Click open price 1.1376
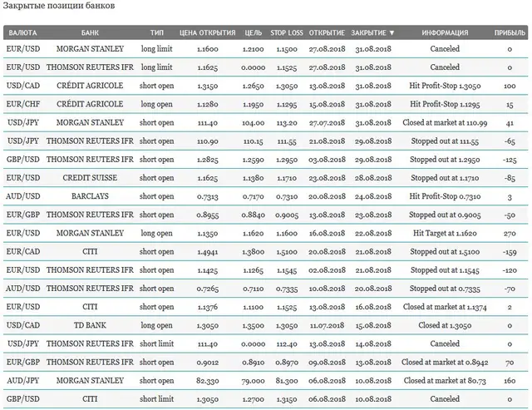 207,307
